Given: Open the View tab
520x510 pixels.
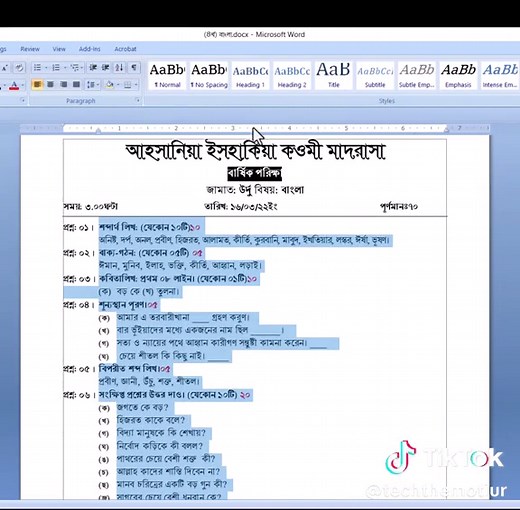Looking at the screenshot, I should pyautogui.click(x=59, y=49).
